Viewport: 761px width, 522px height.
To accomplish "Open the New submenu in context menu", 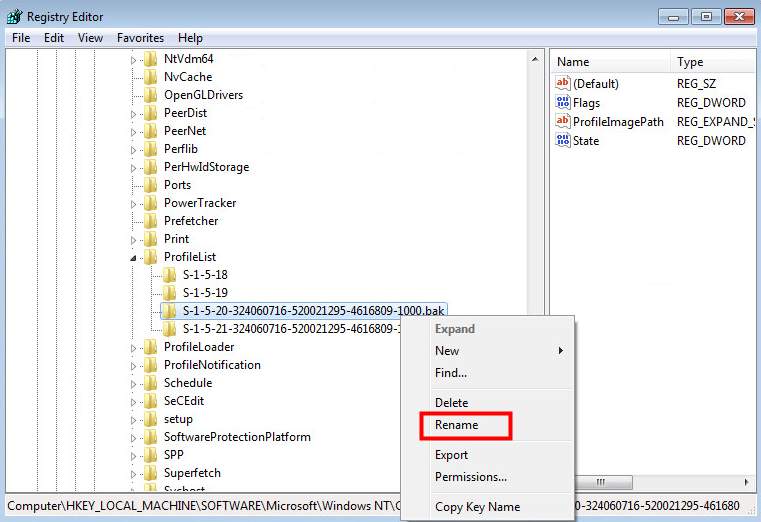I will point(488,351).
